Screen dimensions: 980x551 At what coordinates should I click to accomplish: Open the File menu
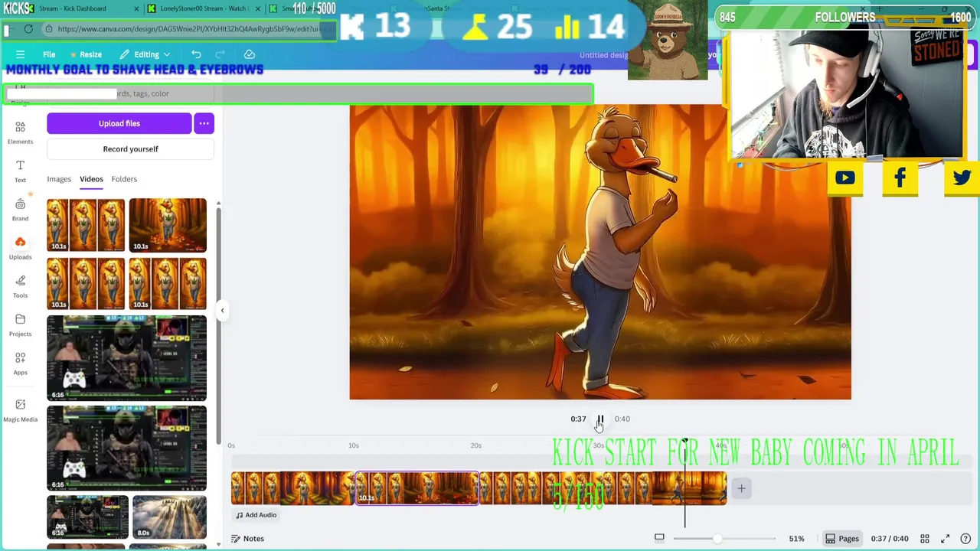click(x=49, y=54)
